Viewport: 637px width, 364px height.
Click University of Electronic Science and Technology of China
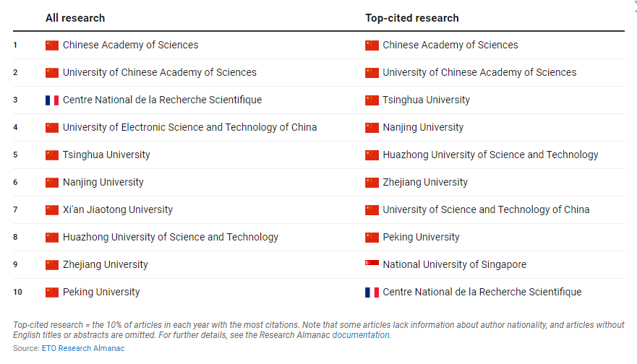(189, 128)
